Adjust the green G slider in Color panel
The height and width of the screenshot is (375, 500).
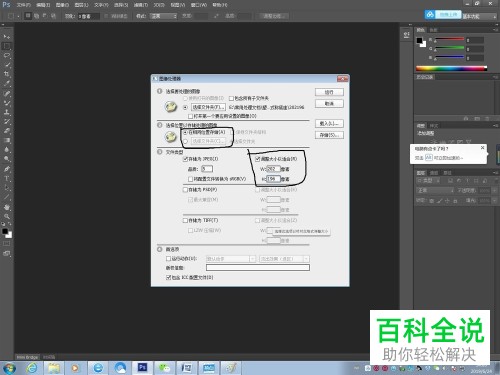pos(449,49)
